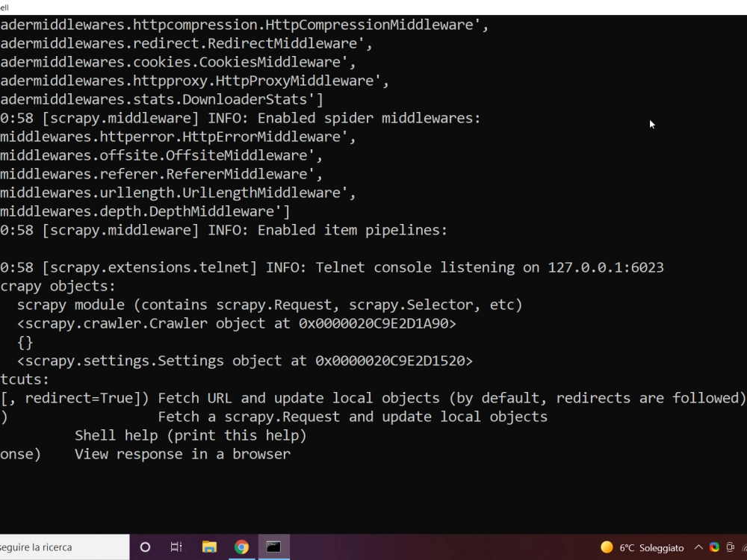The image size is (747, 560).
Task: Click the RedirectMiddleware text line
Action: [x=186, y=43]
